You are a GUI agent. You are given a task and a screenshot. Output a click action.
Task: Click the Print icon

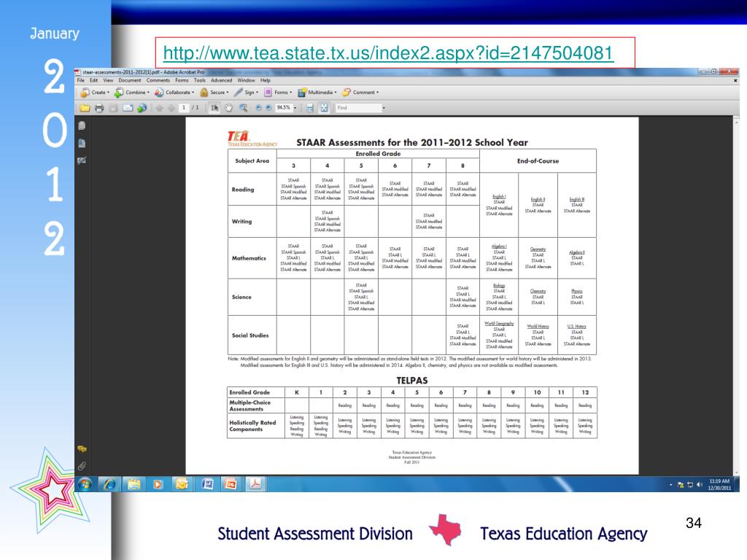(99, 108)
